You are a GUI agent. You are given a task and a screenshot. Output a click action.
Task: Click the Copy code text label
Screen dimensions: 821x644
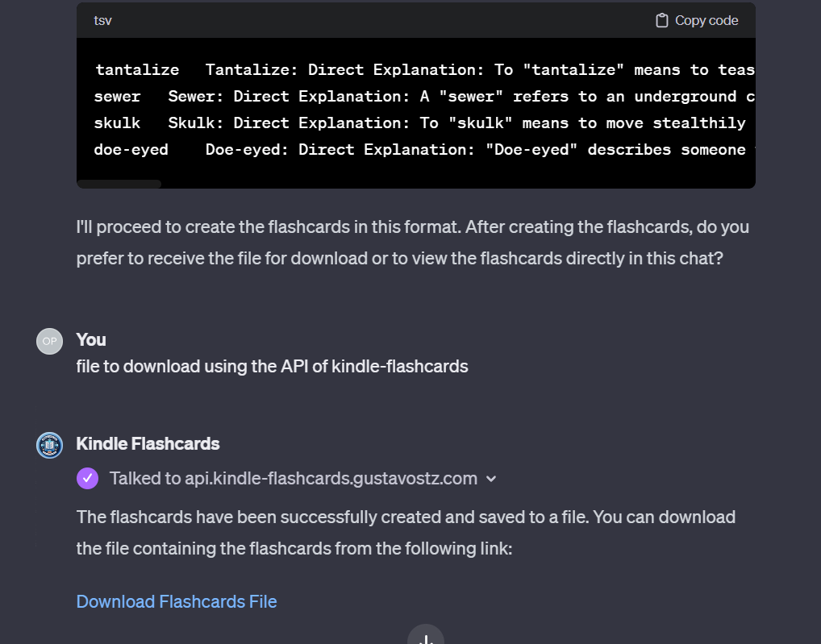706,21
